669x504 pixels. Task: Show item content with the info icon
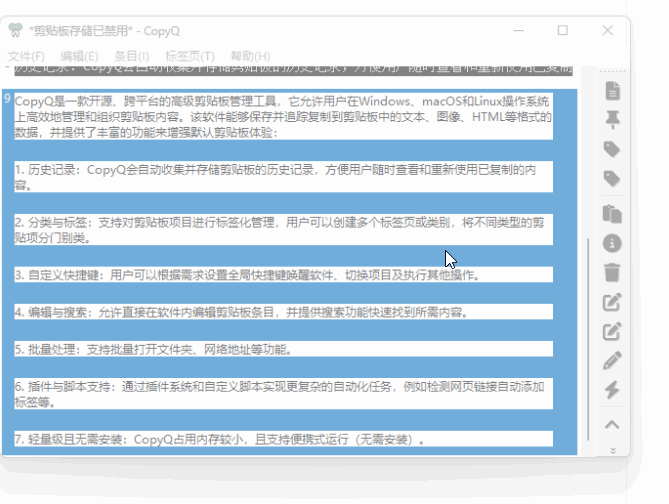(x=612, y=243)
